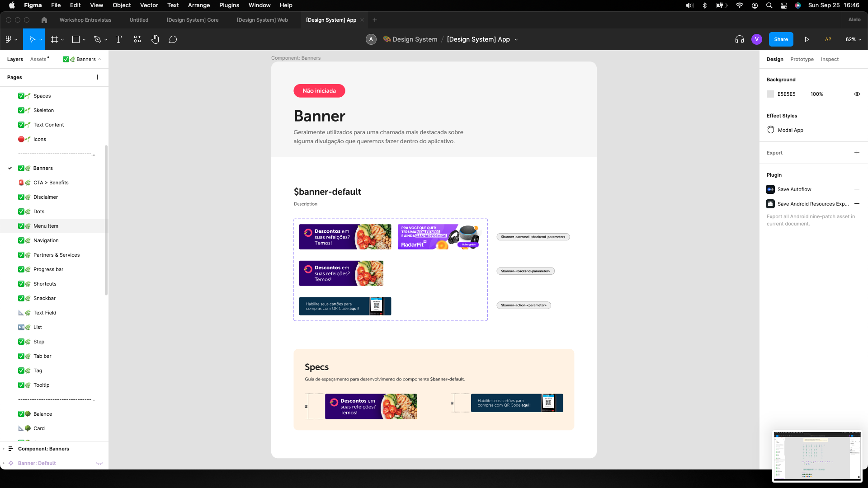The width and height of the screenshot is (868, 488).
Task: Add new page with plus icon
Action: pyautogui.click(x=97, y=77)
